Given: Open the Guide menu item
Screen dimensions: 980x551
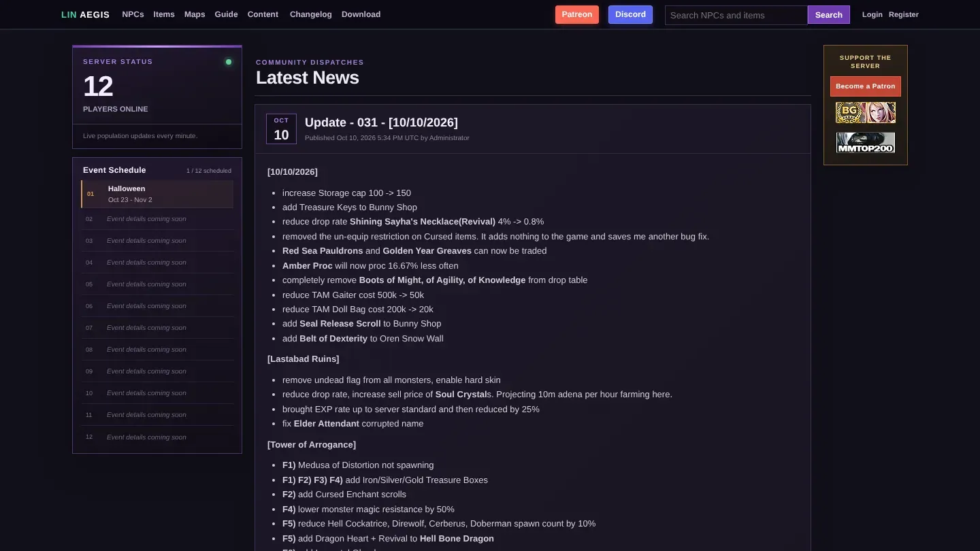Looking at the screenshot, I should [x=226, y=14].
